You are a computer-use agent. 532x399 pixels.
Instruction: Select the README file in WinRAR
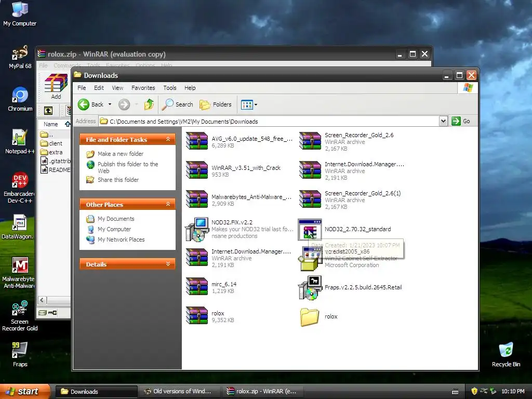coord(55,170)
